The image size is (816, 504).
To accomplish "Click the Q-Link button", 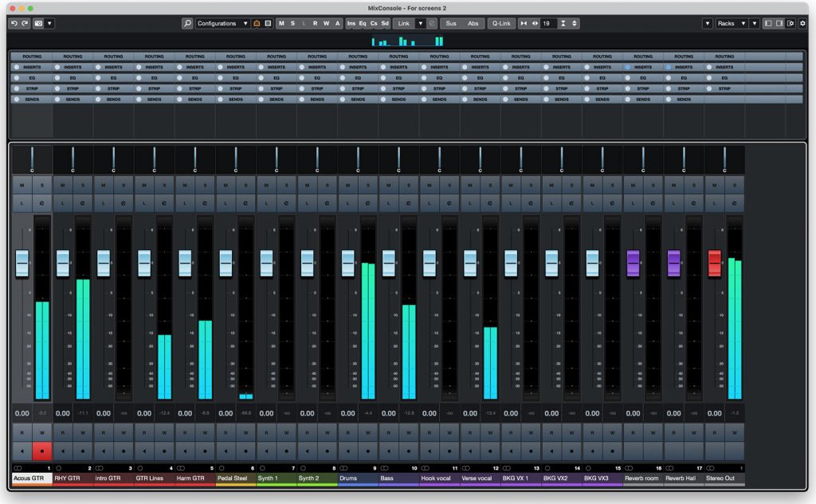I will click(x=502, y=23).
